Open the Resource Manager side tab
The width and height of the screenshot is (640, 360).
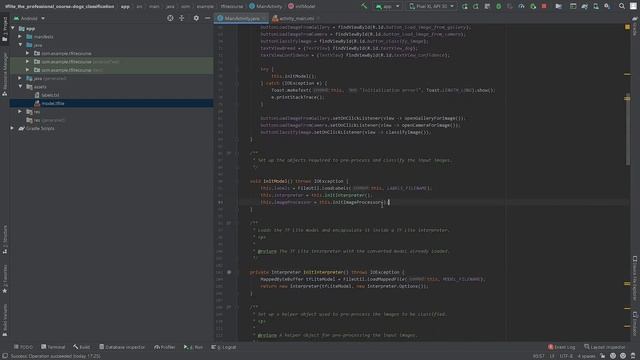pyautogui.click(x=4, y=74)
